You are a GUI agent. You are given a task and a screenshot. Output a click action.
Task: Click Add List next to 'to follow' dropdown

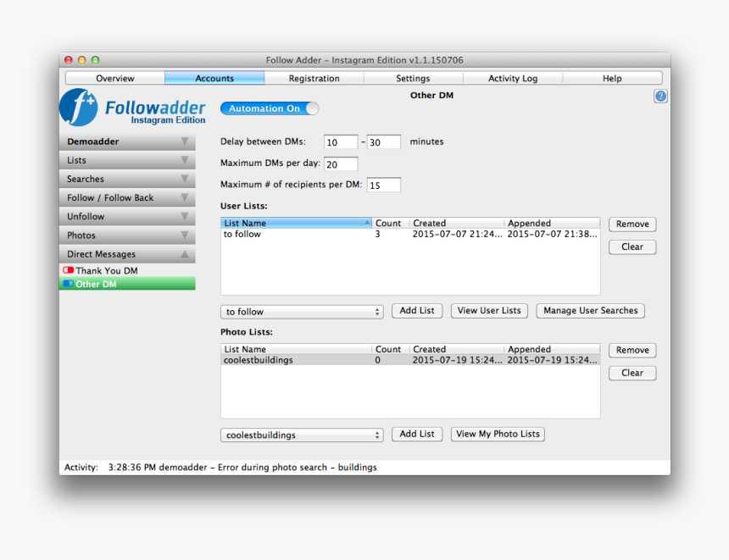pos(416,310)
